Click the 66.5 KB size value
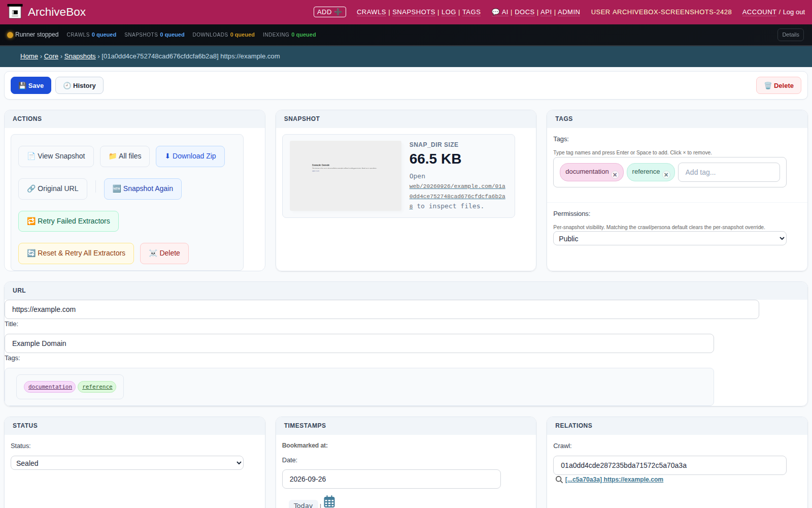Image resolution: width=812 pixels, height=508 pixels. 435,159
